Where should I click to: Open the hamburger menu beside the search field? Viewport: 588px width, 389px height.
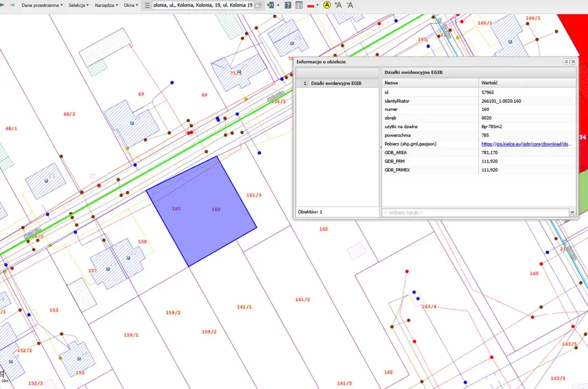[147, 5]
